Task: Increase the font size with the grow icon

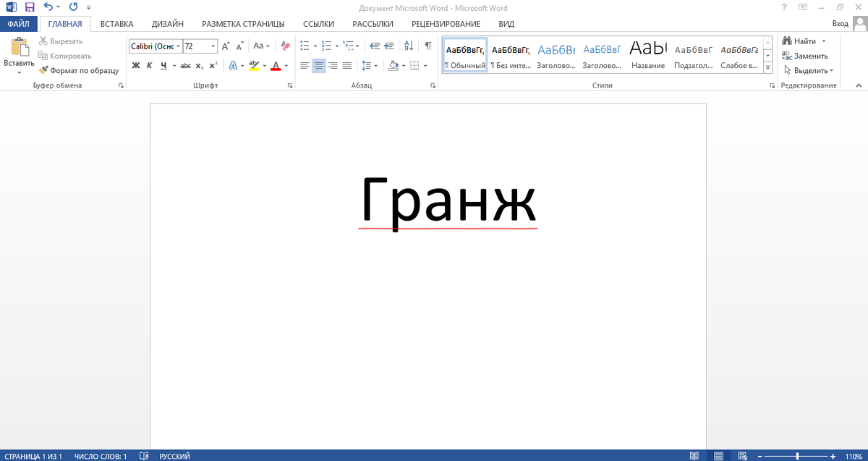Action: 226,46
